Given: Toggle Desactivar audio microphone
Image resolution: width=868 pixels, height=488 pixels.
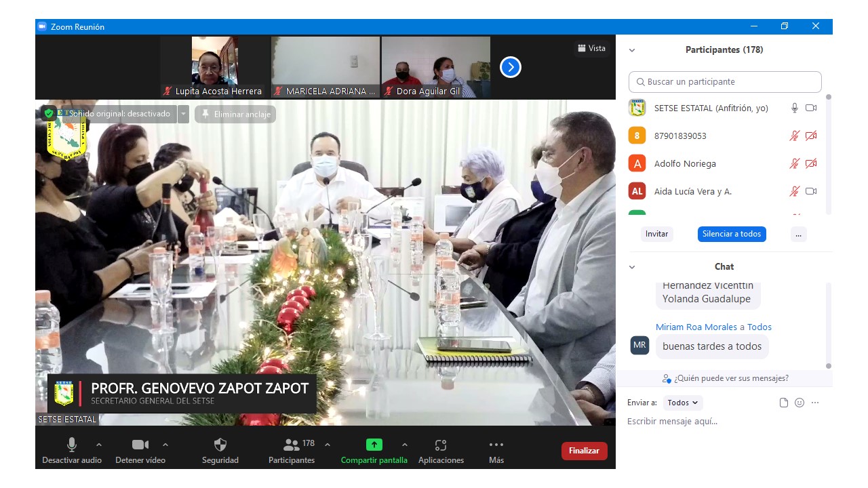Looking at the screenshot, I should click(72, 445).
